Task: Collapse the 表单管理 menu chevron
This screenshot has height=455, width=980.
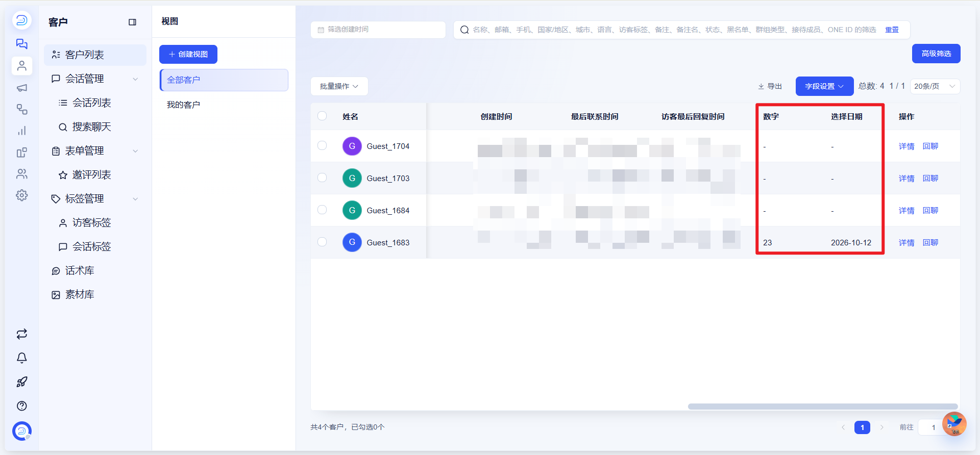Action: click(x=135, y=151)
